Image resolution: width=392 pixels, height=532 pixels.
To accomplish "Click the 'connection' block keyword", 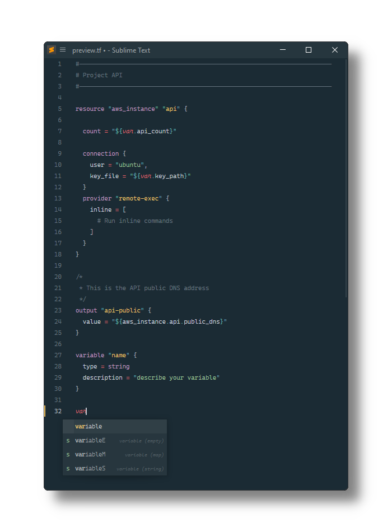I will coord(101,153).
